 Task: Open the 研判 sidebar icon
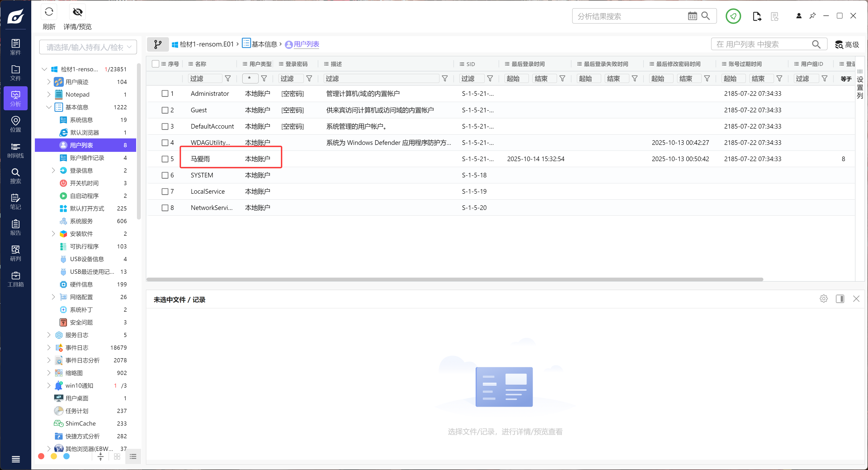(x=16, y=253)
